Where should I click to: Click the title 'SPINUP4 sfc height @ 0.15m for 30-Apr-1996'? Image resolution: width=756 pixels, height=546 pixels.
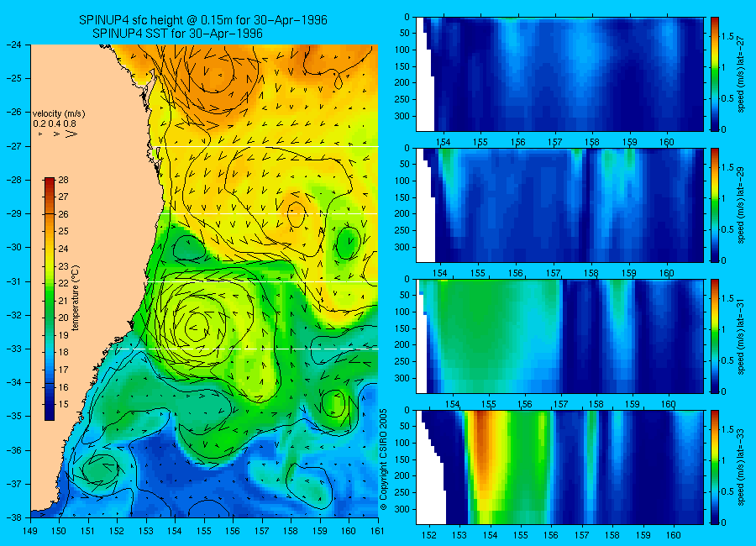tap(203, 20)
